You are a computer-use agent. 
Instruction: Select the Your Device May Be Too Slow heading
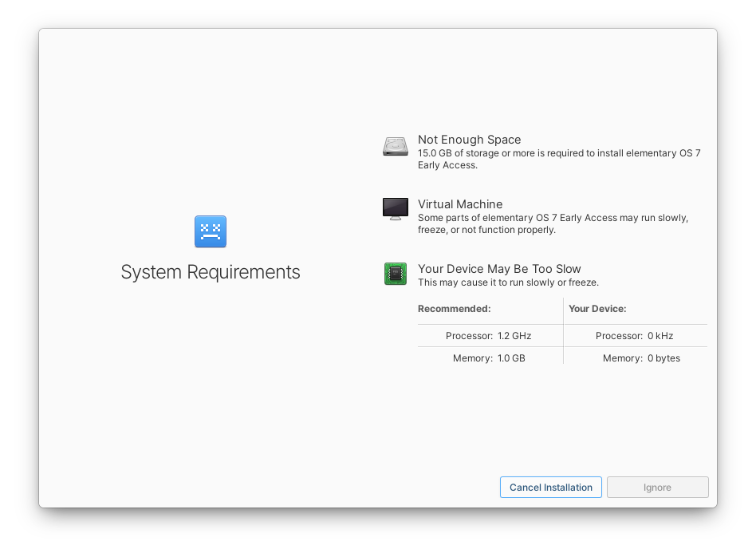pyautogui.click(x=500, y=268)
